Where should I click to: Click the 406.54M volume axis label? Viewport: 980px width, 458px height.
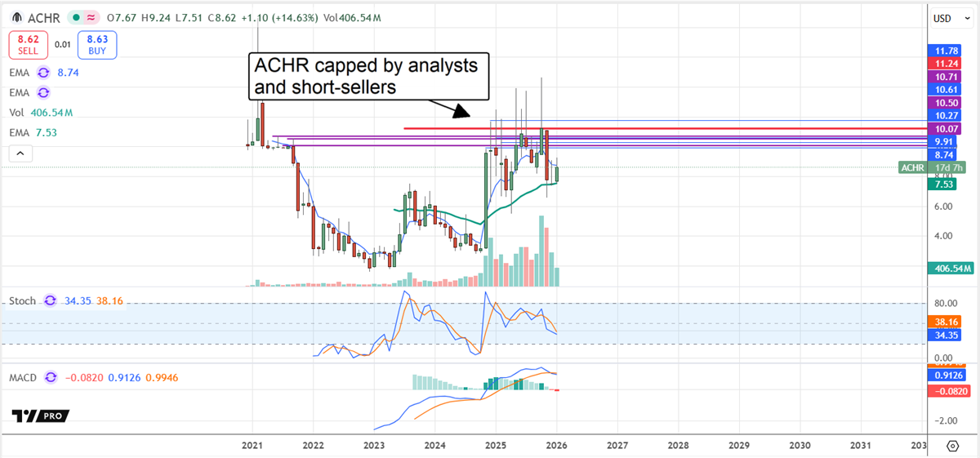(x=951, y=268)
